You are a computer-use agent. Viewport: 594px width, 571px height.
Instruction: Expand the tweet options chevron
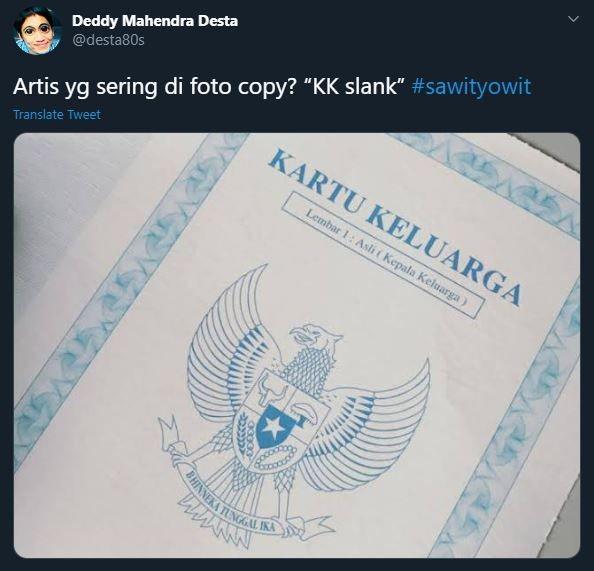point(574,19)
